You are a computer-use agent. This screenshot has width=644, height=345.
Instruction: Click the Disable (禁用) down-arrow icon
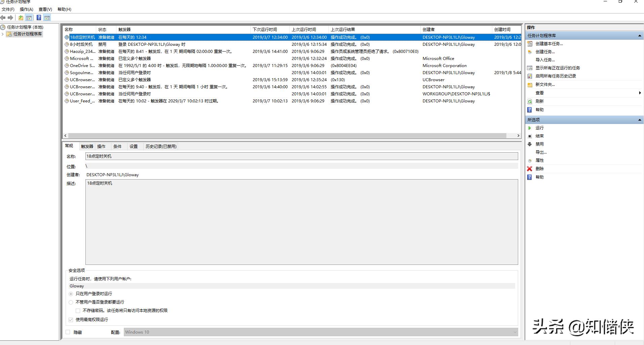pyautogui.click(x=530, y=144)
